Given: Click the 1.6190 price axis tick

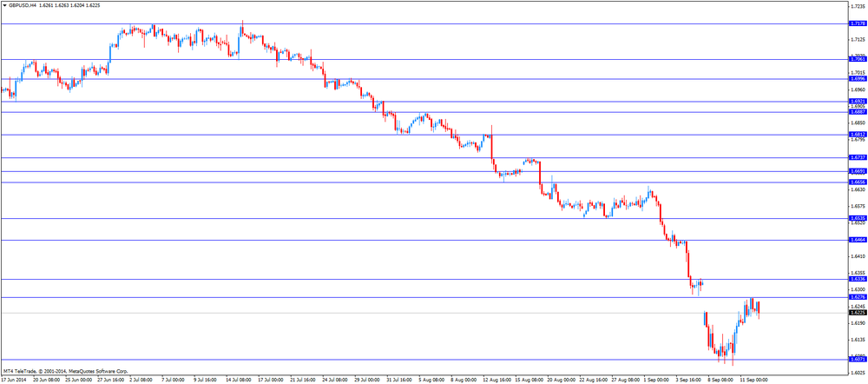Looking at the screenshot, I should point(858,322).
